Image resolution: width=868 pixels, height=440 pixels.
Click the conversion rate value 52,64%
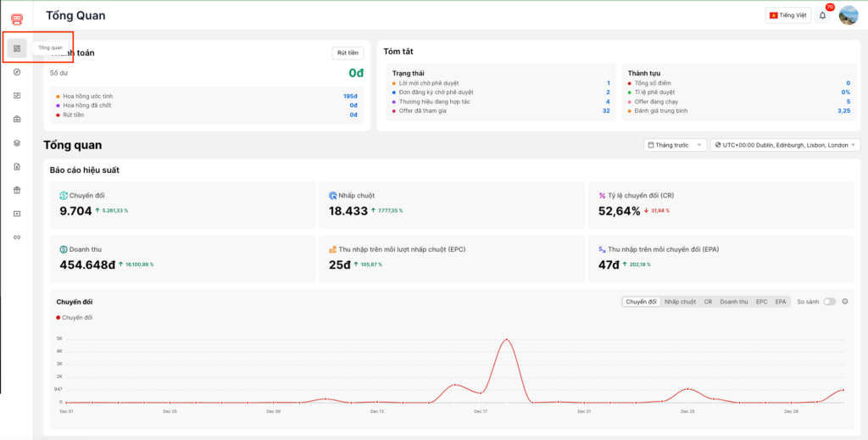coord(620,211)
